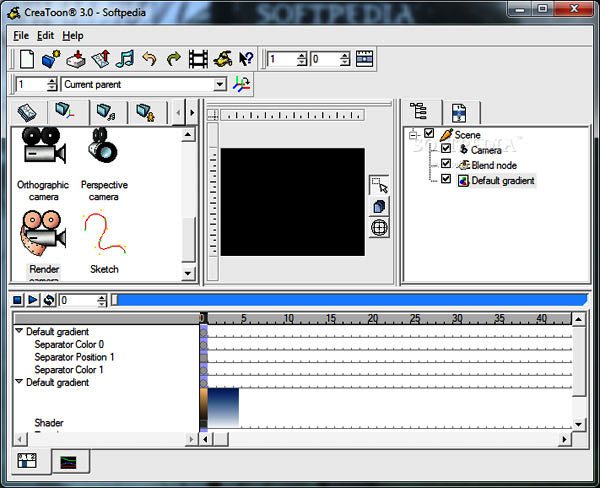Create a new blank document
The image size is (600, 488).
tap(27, 59)
